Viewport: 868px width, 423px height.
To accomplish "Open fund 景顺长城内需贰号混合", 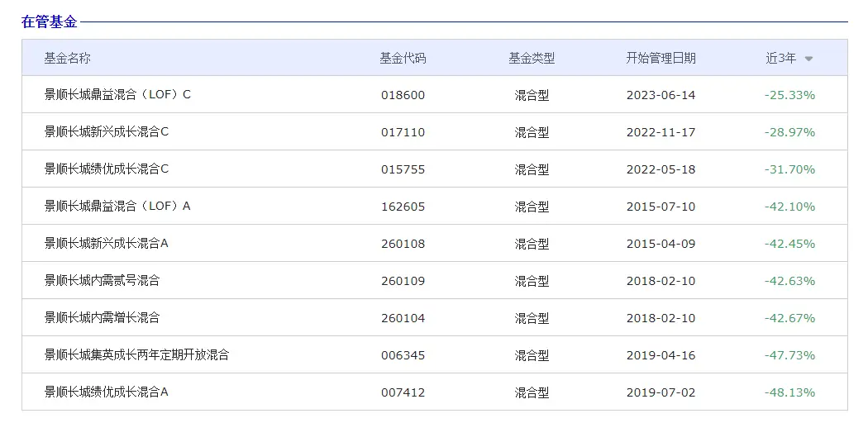I will (x=102, y=280).
